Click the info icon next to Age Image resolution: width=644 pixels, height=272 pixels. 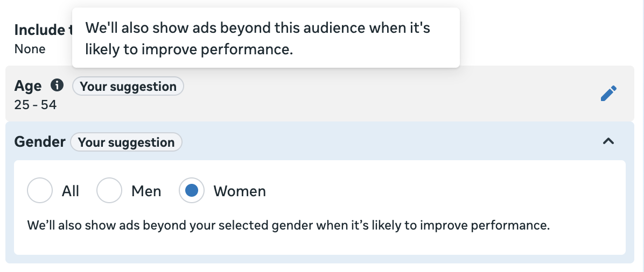(57, 85)
